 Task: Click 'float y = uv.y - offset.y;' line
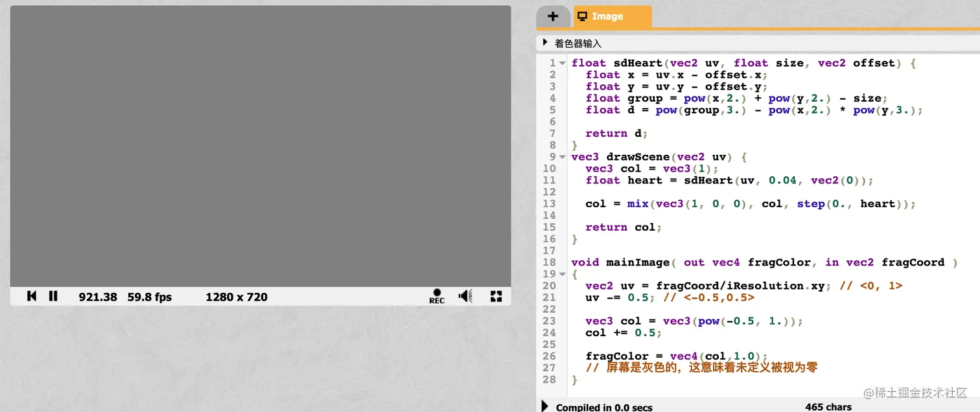pyautogui.click(x=676, y=87)
